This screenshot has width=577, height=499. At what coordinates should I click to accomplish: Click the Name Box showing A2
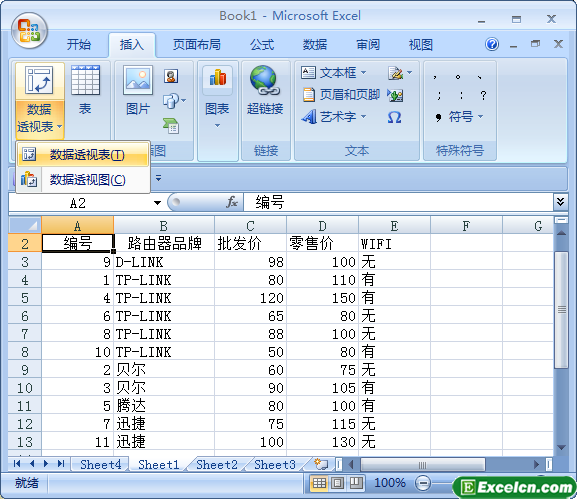click(78, 203)
